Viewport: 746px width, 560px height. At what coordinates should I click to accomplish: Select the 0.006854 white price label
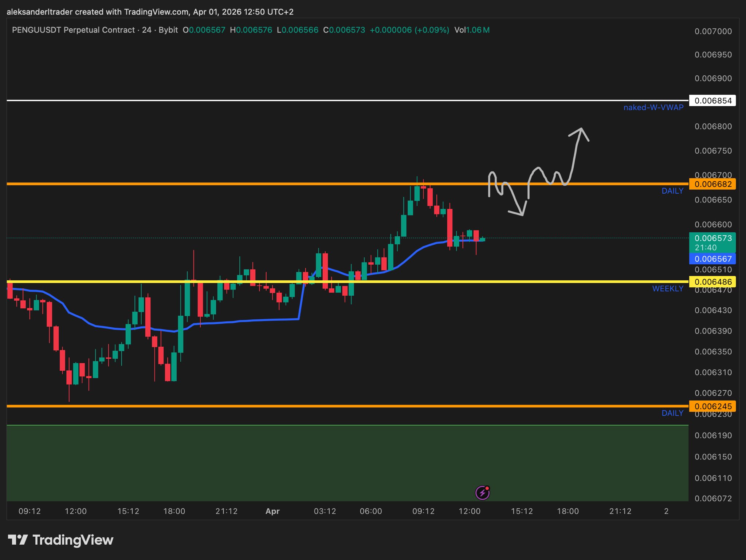712,100
